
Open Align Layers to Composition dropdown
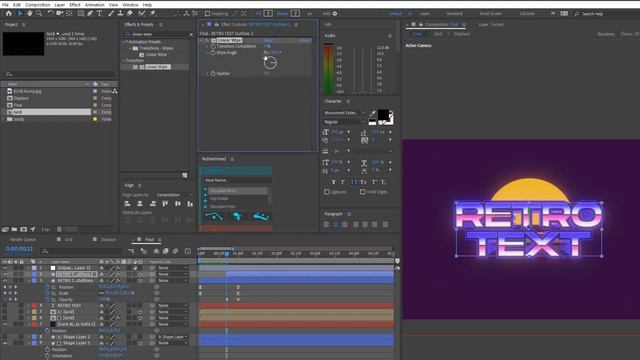(174, 195)
